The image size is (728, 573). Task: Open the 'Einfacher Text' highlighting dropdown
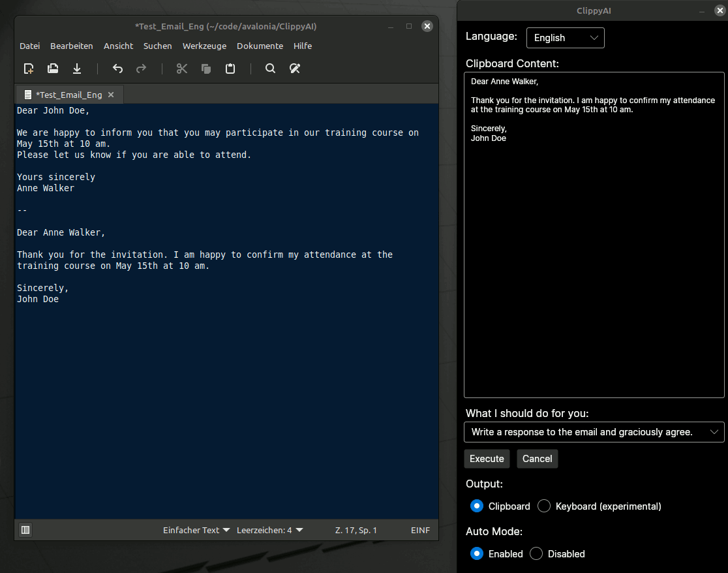point(196,530)
